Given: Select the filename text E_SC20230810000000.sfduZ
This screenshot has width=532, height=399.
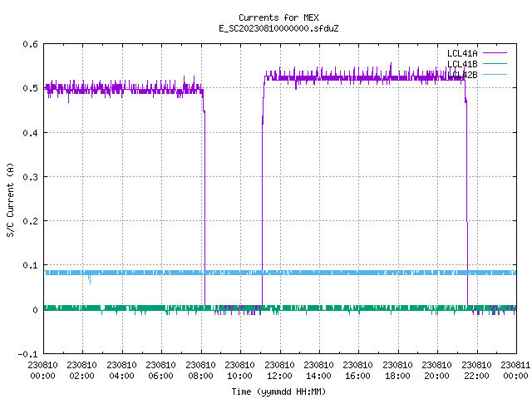Looking at the screenshot, I should (278, 28).
